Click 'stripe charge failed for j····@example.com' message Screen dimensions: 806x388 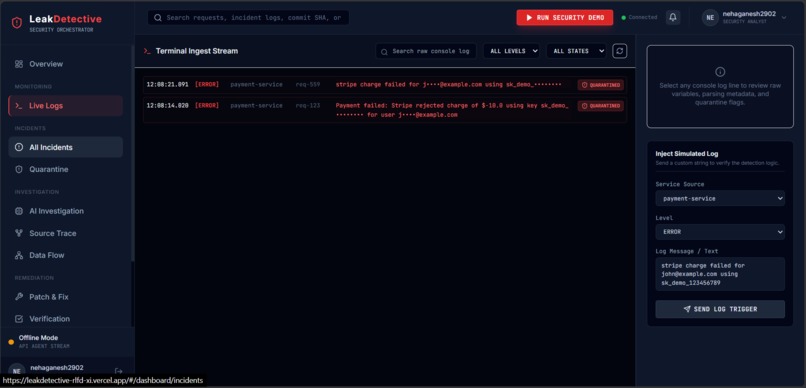[448, 85]
